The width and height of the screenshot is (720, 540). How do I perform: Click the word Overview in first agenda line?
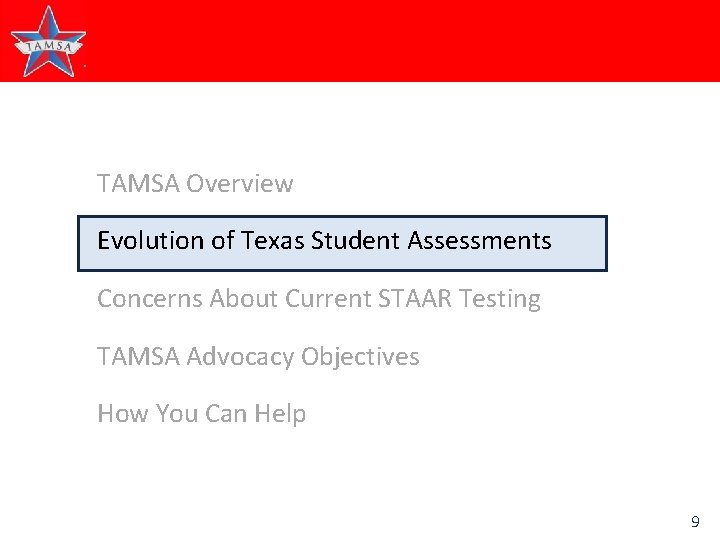click(239, 183)
